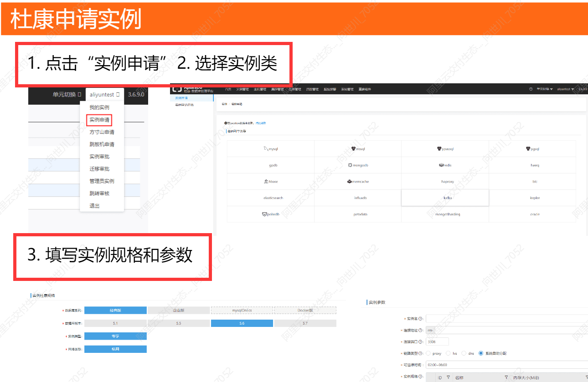
Task: Select the lvs link type radio
Action: 449,353
